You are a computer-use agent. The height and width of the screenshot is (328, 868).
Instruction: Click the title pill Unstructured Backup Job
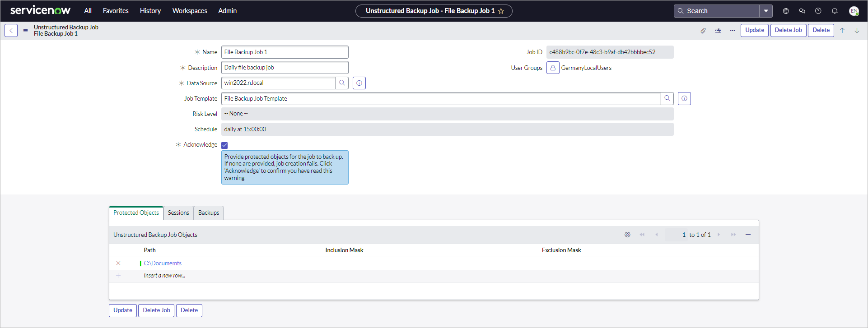click(x=434, y=11)
